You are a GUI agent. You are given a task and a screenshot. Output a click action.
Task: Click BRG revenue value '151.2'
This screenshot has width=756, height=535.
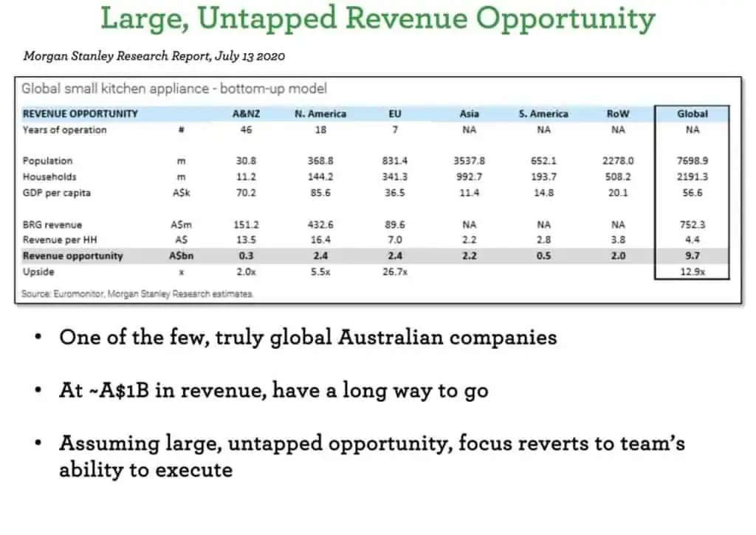click(x=246, y=225)
